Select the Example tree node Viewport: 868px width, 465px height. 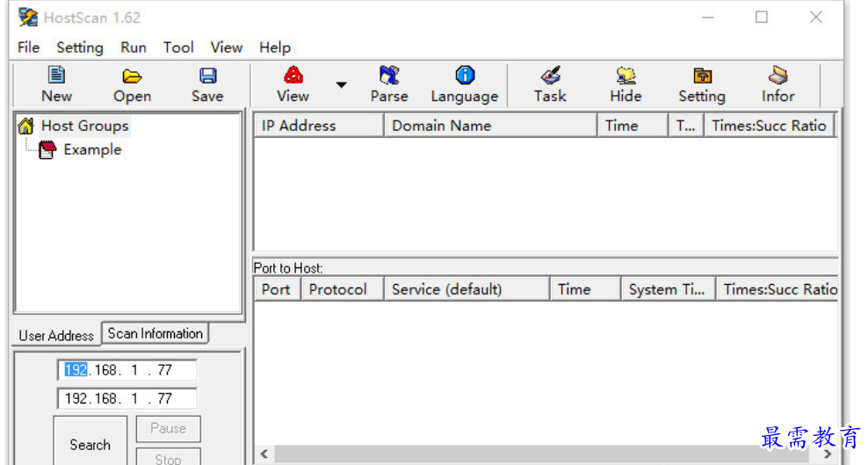coord(91,149)
